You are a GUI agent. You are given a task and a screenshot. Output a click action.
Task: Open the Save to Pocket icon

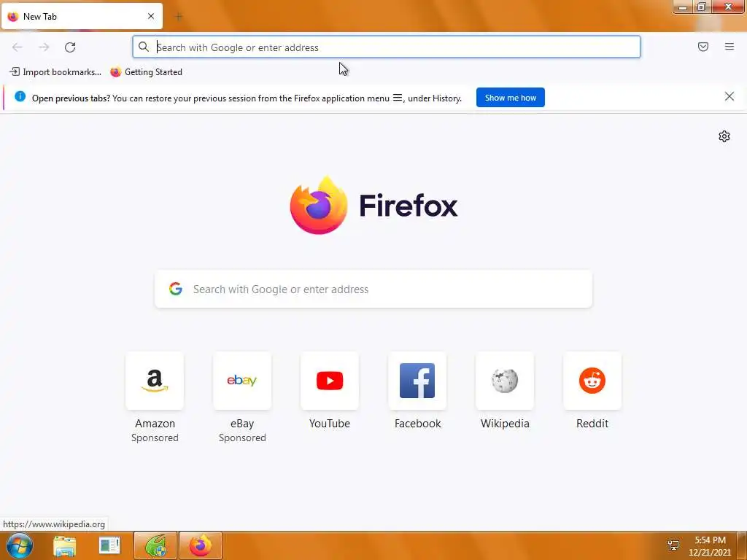click(x=703, y=47)
